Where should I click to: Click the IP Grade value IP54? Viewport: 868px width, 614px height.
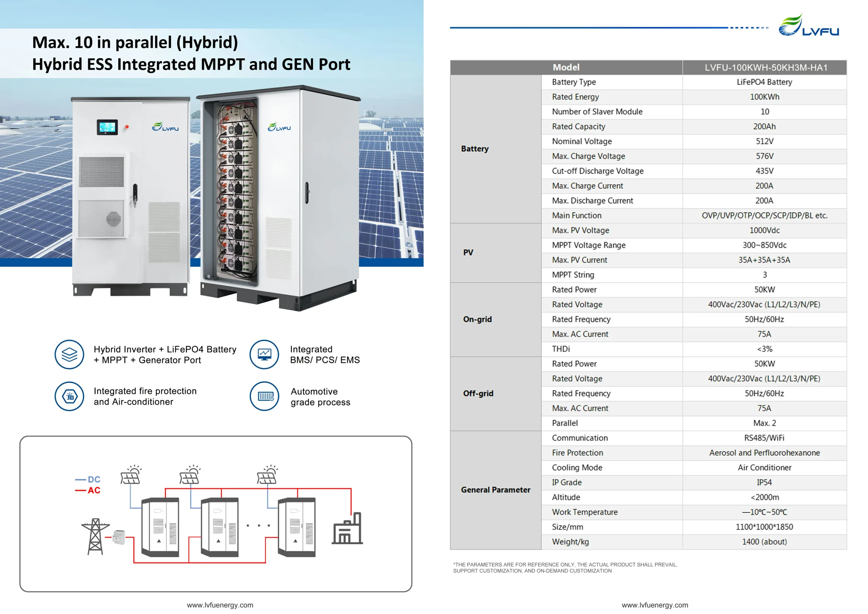[764, 482]
